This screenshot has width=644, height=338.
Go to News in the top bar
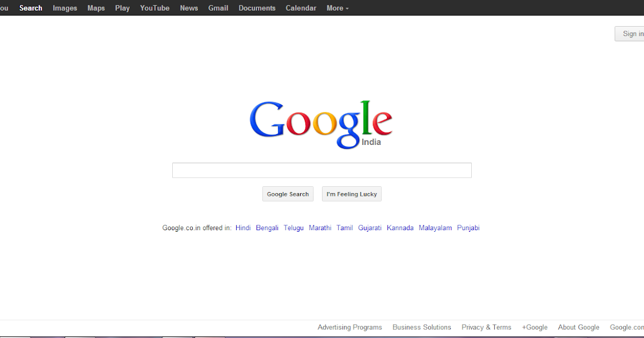(189, 8)
